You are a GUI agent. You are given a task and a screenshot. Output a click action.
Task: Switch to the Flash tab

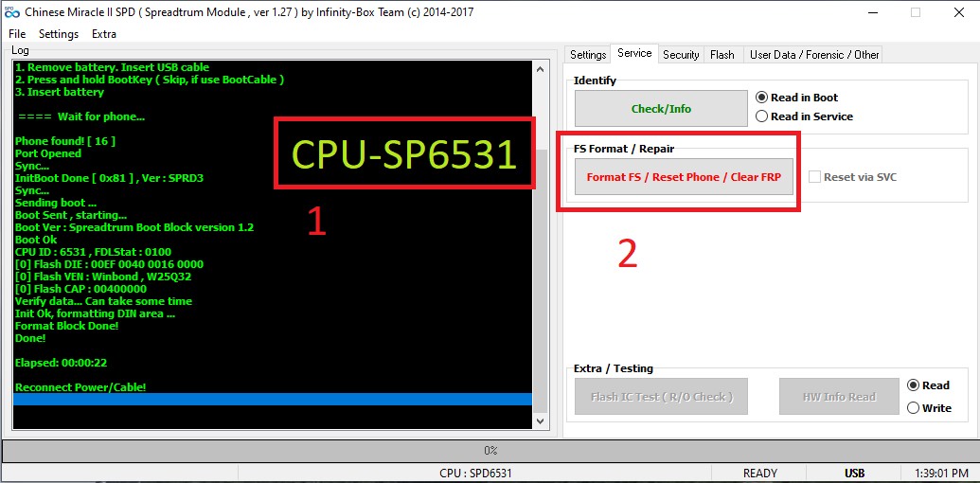click(x=722, y=55)
